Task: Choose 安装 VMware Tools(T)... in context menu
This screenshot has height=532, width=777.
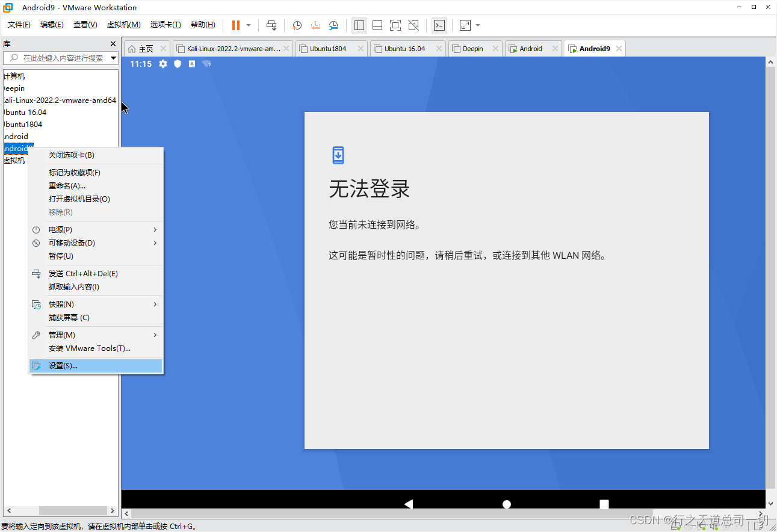Action: click(x=96, y=348)
